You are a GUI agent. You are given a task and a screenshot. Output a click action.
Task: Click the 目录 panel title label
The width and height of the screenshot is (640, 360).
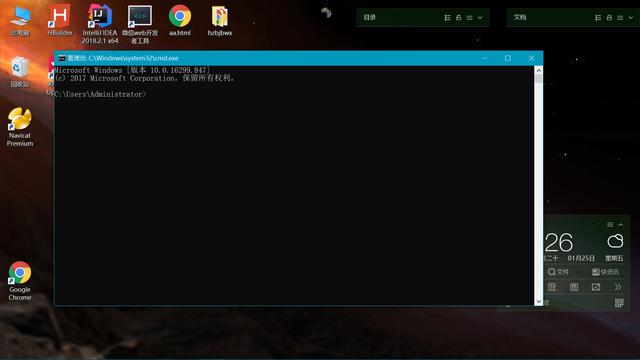tap(369, 18)
